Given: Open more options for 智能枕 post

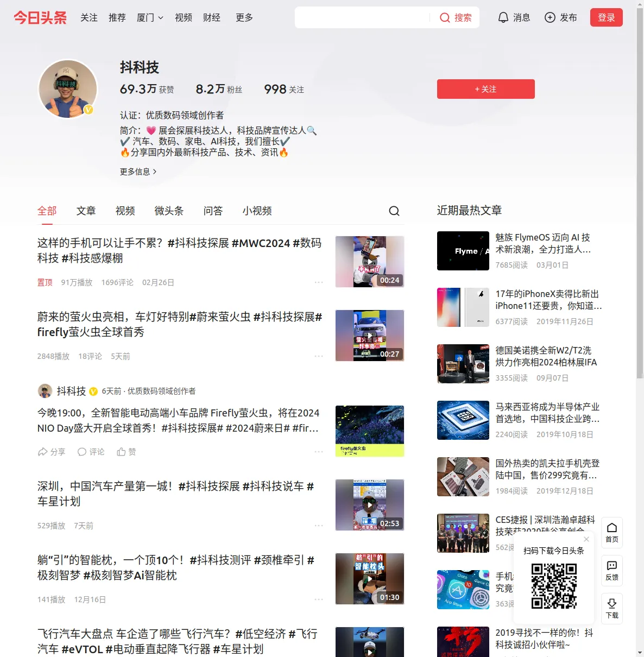Looking at the screenshot, I should point(319,599).
